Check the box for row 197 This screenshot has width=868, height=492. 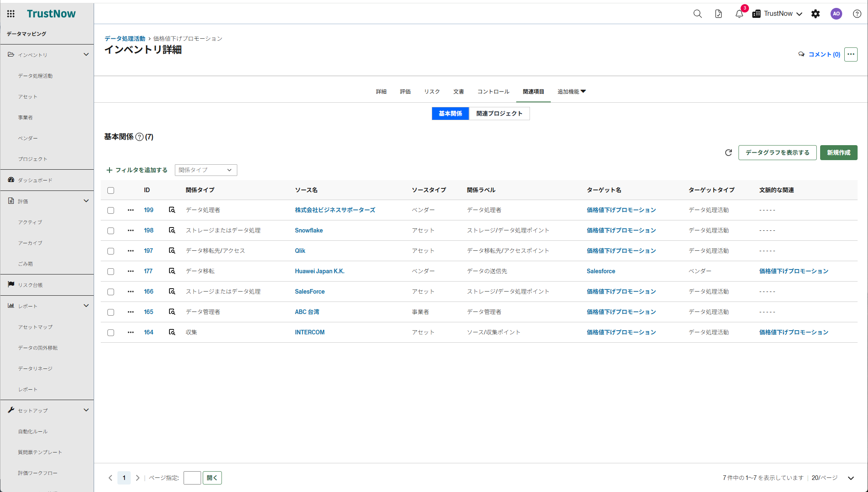point(111,251)
